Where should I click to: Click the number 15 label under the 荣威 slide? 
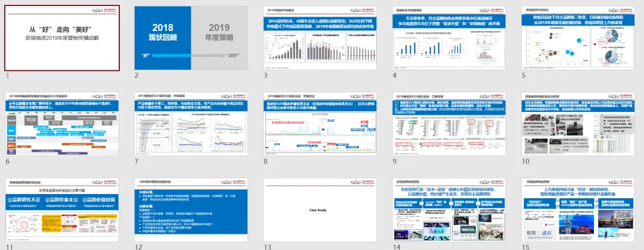point(525,247)
